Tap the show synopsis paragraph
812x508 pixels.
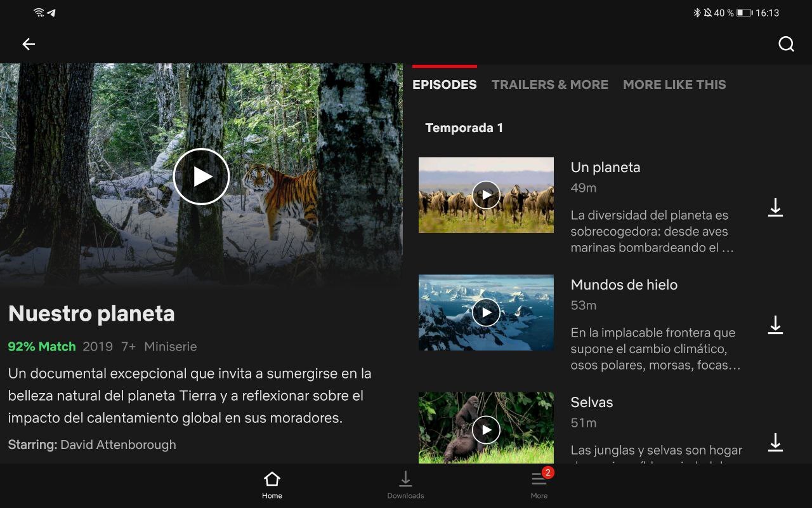click(x=190, y=396)
